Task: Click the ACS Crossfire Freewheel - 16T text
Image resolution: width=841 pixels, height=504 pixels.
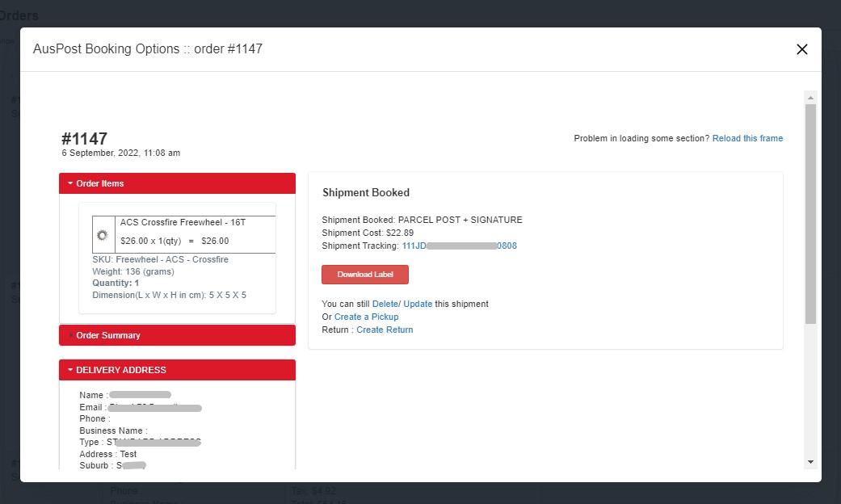Action: coord(183,222)
